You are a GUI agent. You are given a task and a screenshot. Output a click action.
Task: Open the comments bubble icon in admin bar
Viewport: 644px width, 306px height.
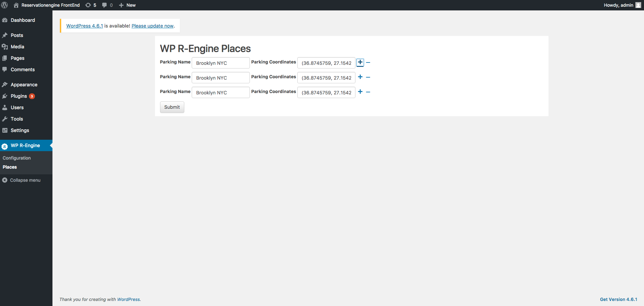coord(105,5)
